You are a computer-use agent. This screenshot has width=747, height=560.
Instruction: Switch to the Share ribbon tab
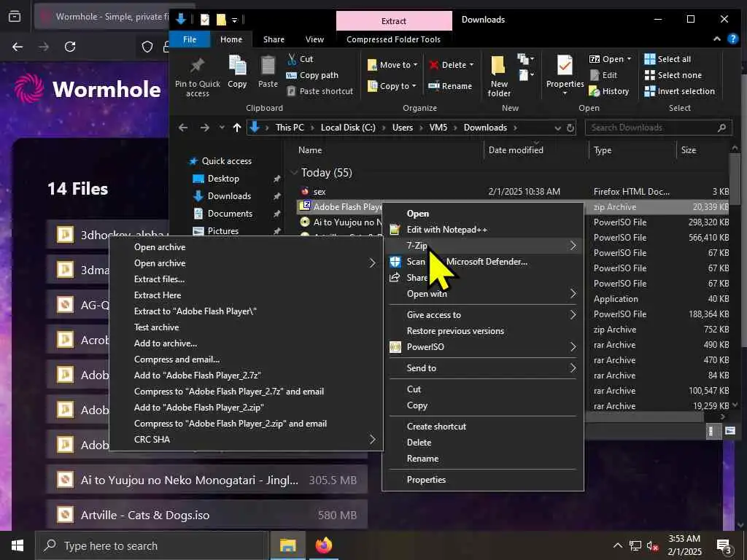274,39
